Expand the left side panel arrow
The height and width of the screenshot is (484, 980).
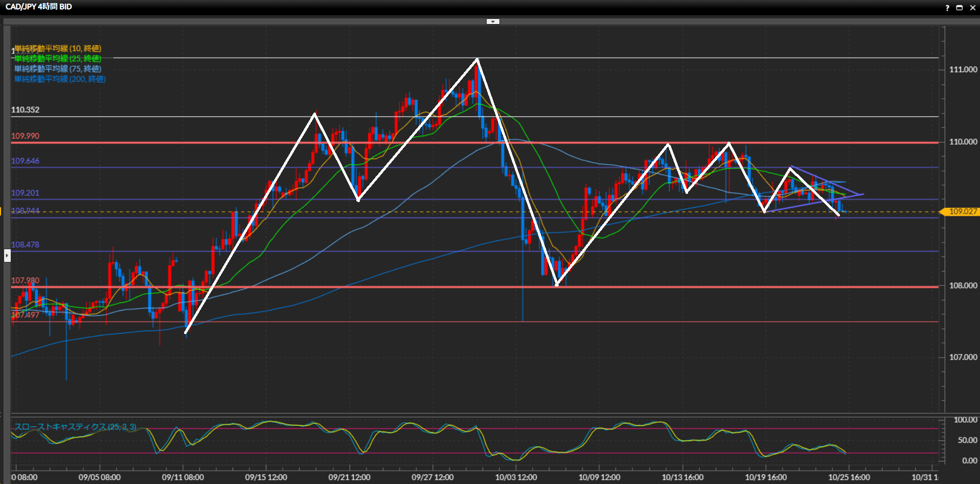tap(7, 255)
